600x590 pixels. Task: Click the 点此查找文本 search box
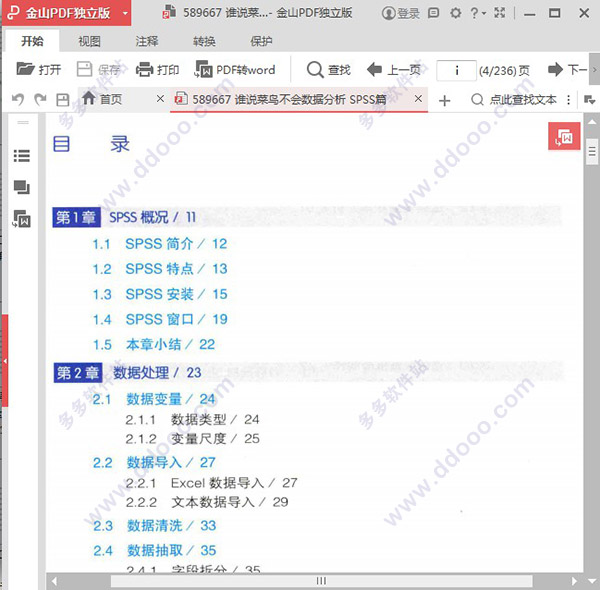(514, 99)
